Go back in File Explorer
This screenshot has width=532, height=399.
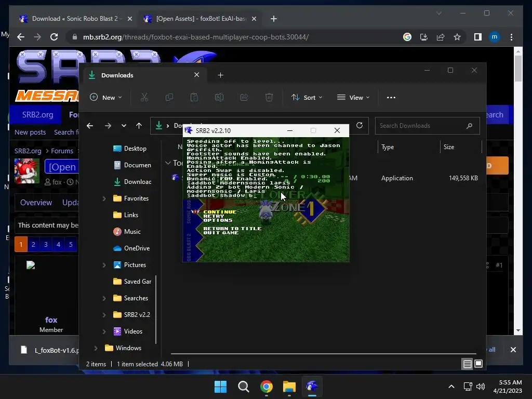pyautogui.click(x=90, y=126)
